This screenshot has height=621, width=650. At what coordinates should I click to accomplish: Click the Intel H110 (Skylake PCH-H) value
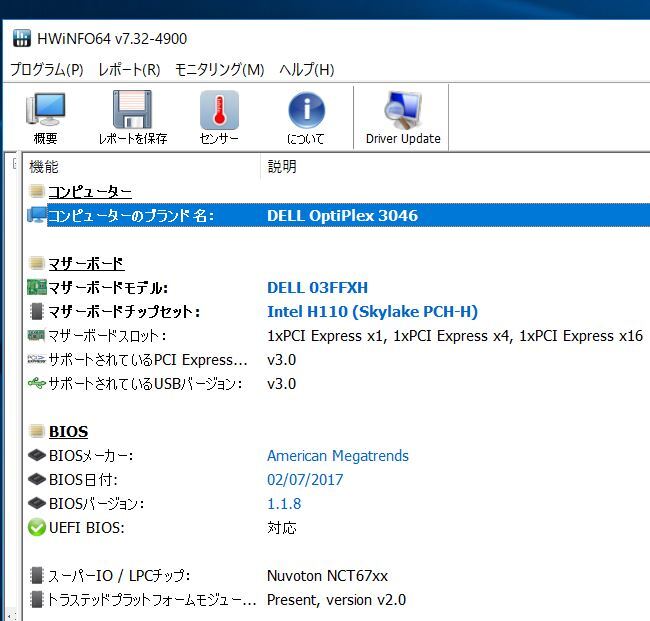(373, 311)
